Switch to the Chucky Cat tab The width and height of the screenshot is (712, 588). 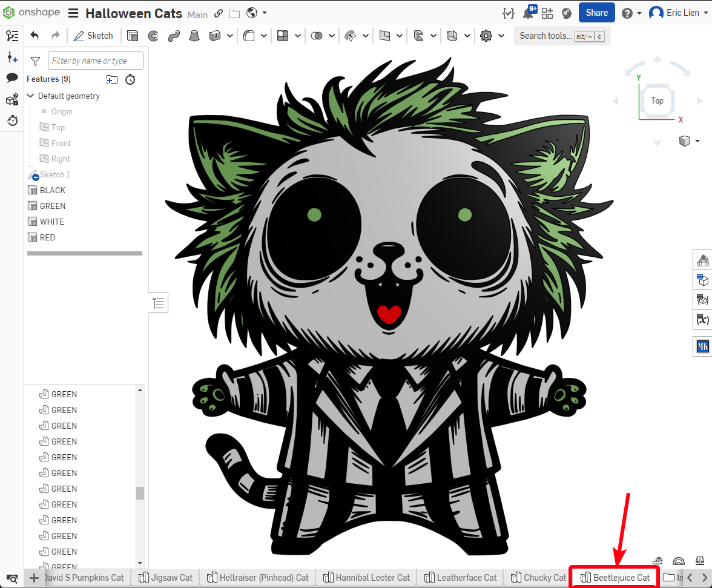pyautogui.click(x=539, y=578)
